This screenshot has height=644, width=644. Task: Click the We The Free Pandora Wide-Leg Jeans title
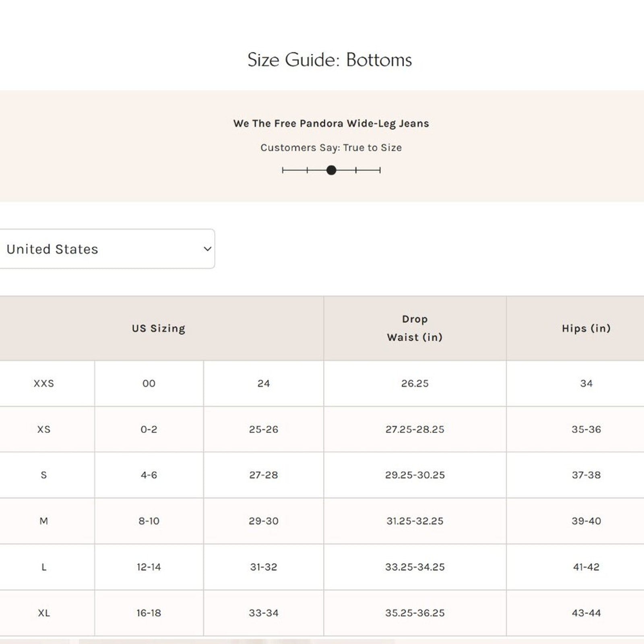pos(331,124)
